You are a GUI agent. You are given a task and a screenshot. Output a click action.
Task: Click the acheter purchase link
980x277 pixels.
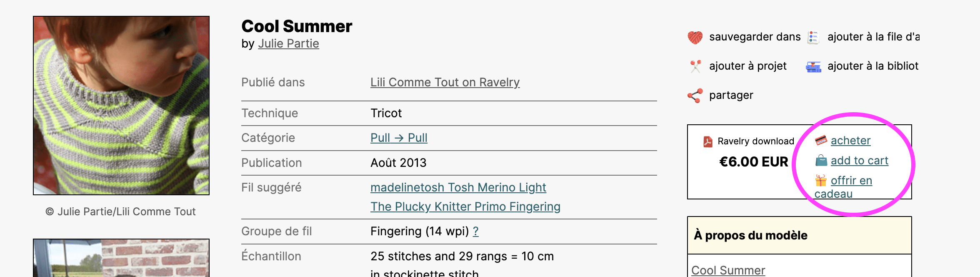(850, 141)
